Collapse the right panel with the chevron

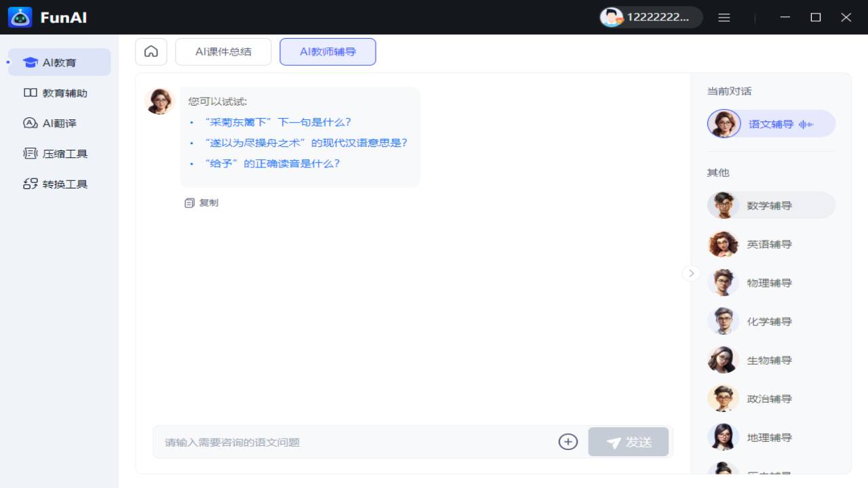(691, 273)
